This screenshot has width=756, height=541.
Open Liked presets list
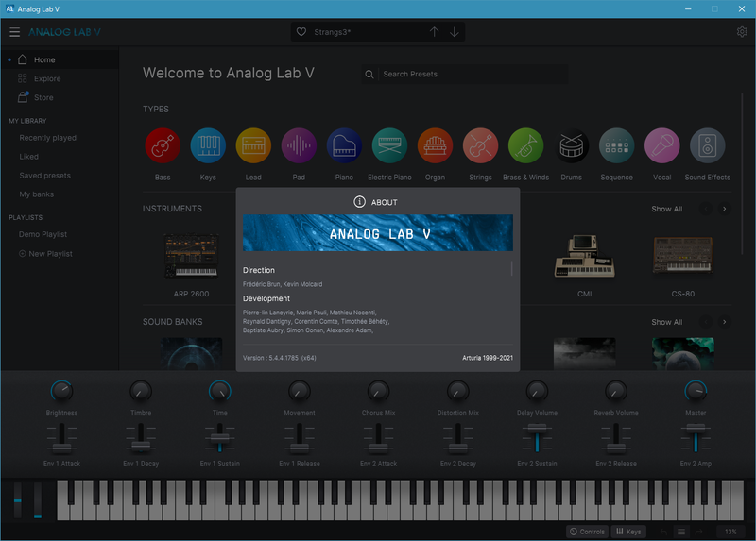29,157
